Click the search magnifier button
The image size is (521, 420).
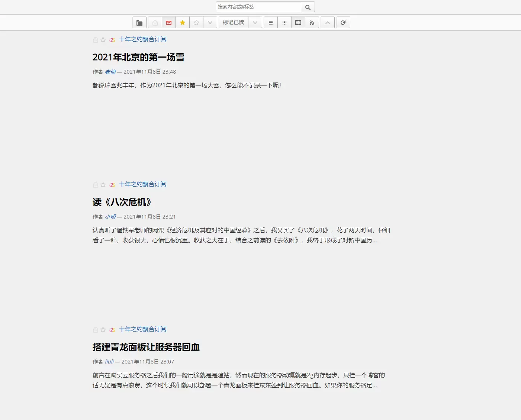pos(308,7)
